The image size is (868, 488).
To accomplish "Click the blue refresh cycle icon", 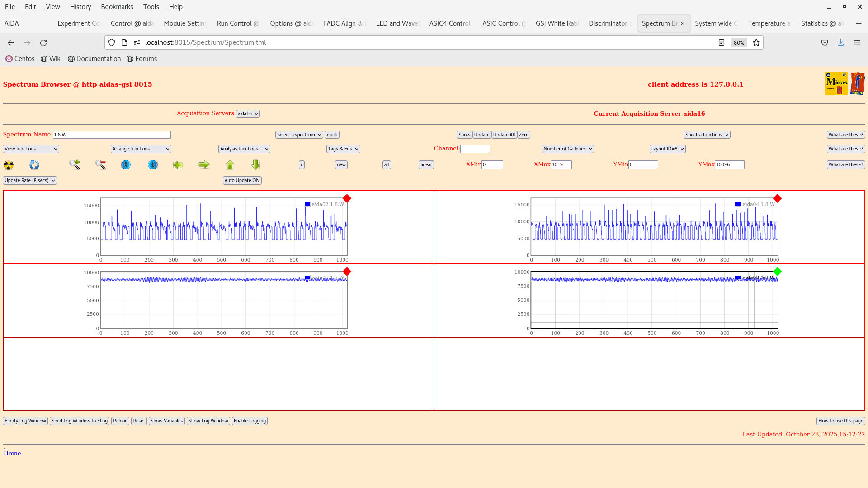I will [34, 165].
